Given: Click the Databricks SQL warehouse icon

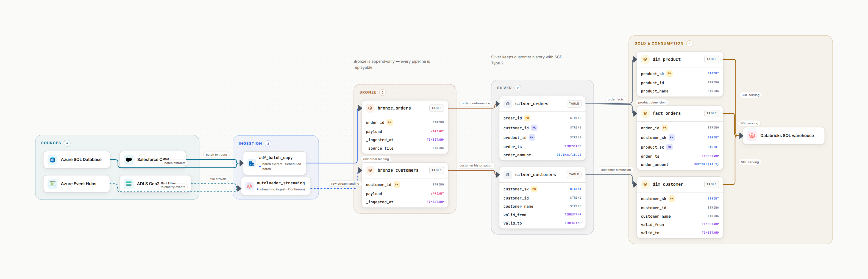Looking at the screenshot, I should [x=752, y=136].
